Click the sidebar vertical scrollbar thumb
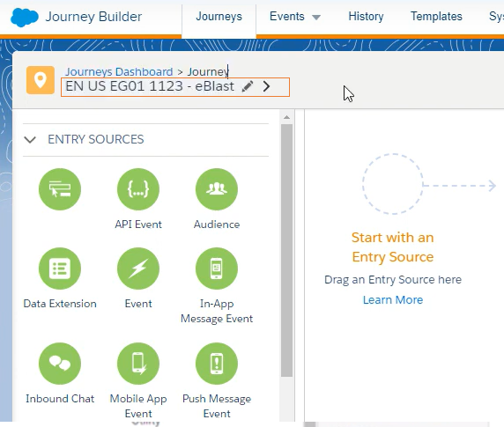Screen dimensions: 504x427 click(286, 250)
